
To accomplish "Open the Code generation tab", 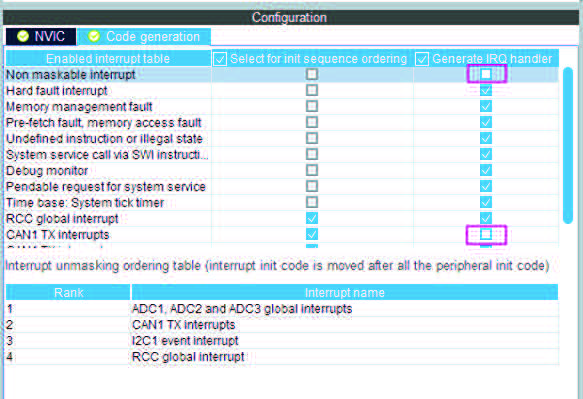I will click(x=144, y=36).
